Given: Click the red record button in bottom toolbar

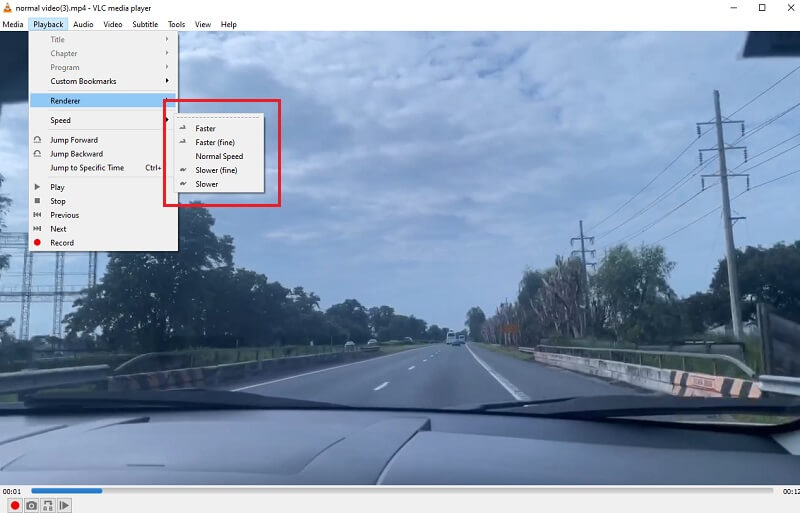Looking at the screenshot, I should tap(15, 505).
